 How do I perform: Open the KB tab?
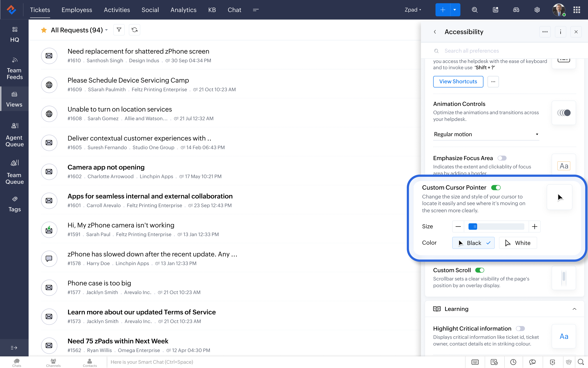tap(212, 10)
